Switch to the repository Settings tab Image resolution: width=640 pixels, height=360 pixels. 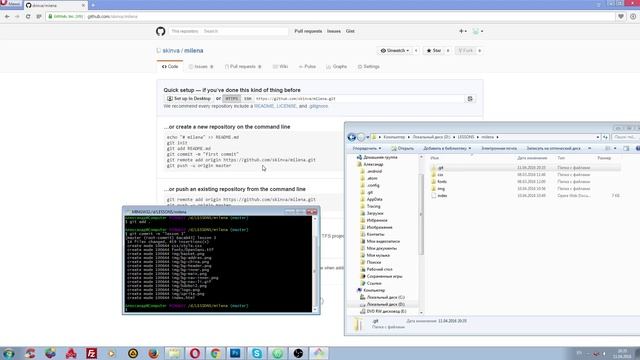369,67
